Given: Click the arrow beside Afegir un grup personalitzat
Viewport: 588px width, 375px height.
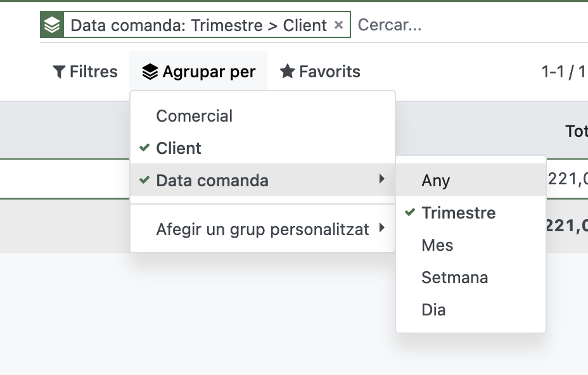Looking at the screenshot, I should 381,228.
